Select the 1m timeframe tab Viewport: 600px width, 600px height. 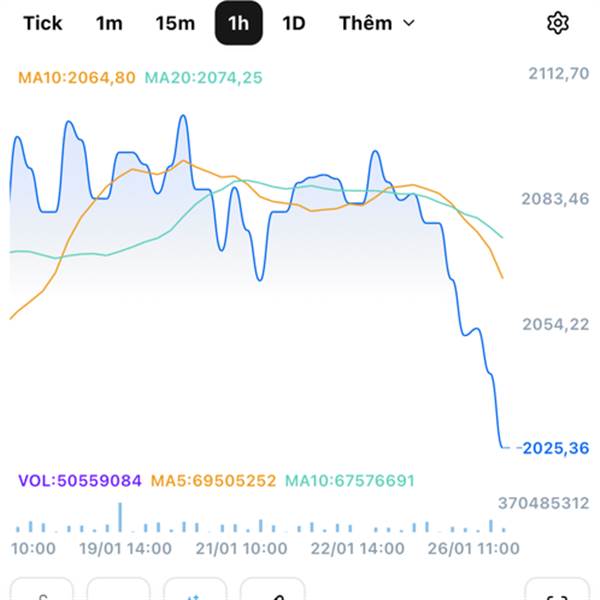(x=109, y=23)
